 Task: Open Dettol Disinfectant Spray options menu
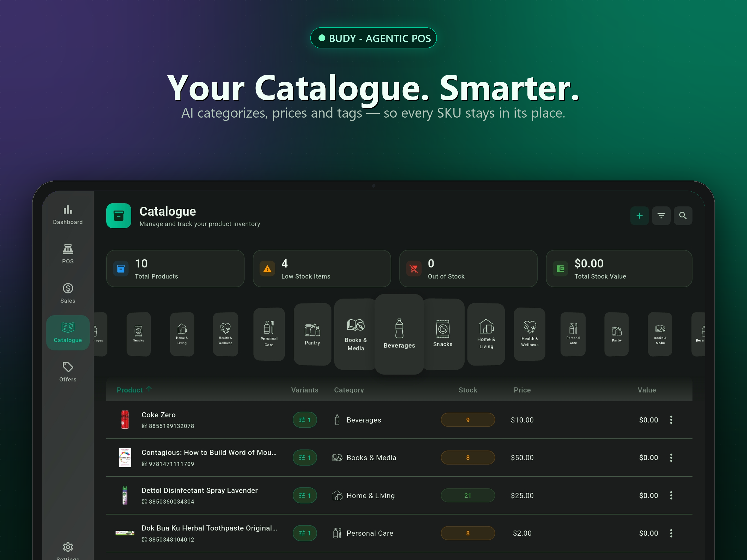point(671,495)
